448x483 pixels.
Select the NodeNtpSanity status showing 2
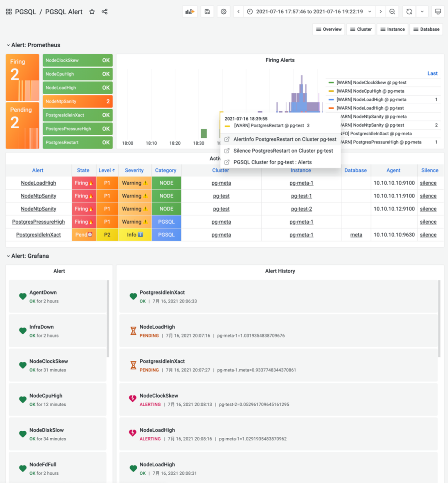click(x=78, y=101)
